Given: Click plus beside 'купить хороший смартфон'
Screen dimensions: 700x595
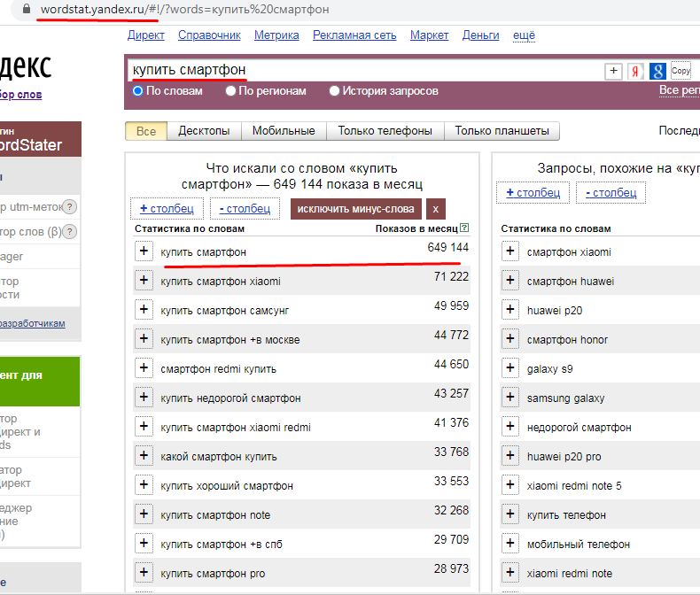Looking at the screenshot, I should pos(144,485).
